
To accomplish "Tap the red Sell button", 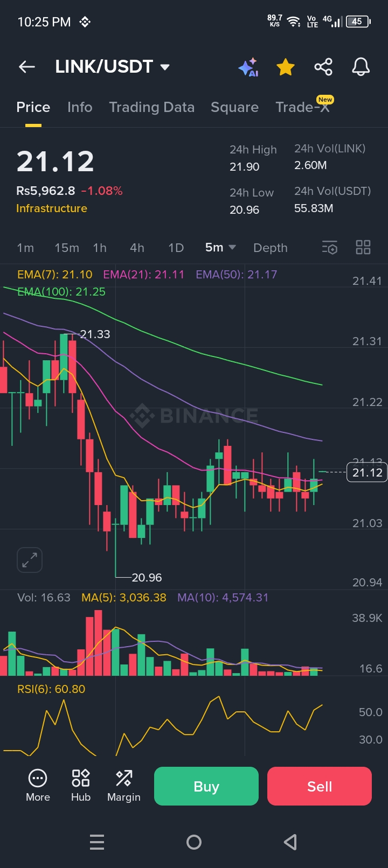I will pyautogui.click(x=320, y=786).
